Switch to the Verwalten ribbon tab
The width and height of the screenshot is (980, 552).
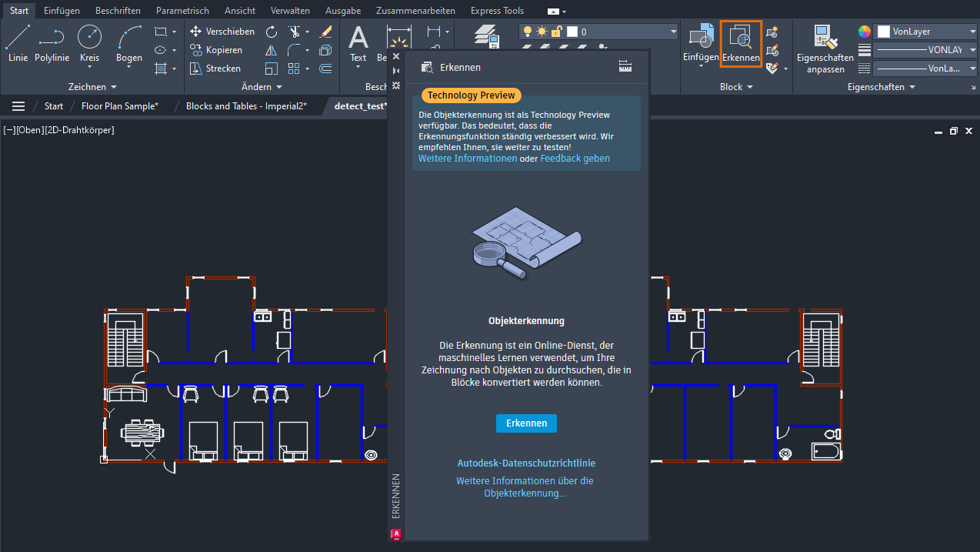290,11
